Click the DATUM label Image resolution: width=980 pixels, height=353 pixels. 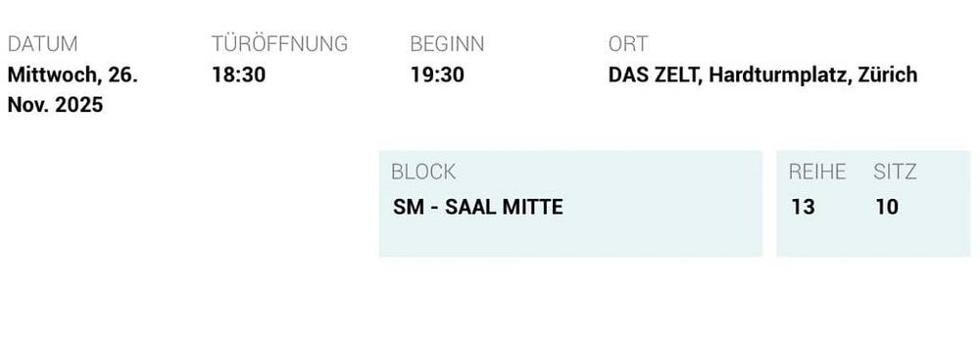[42, 44]
